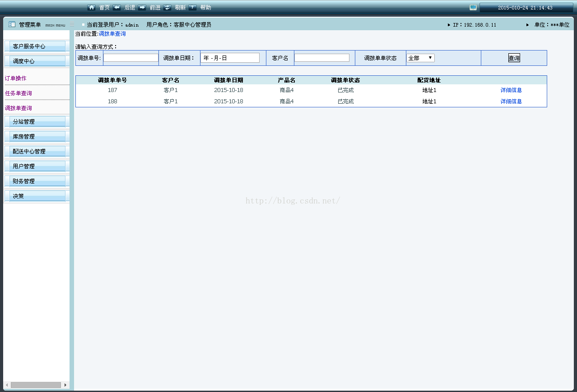This screenshot has height=392, width=577.
Task: Click 商品4 in row 187
Action: tap(287, 90)
